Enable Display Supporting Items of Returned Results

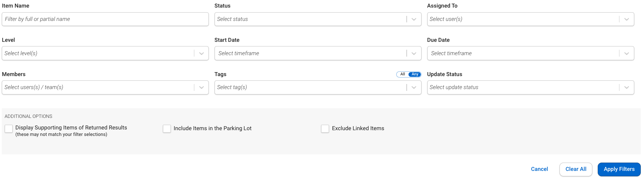coord(9,129)
